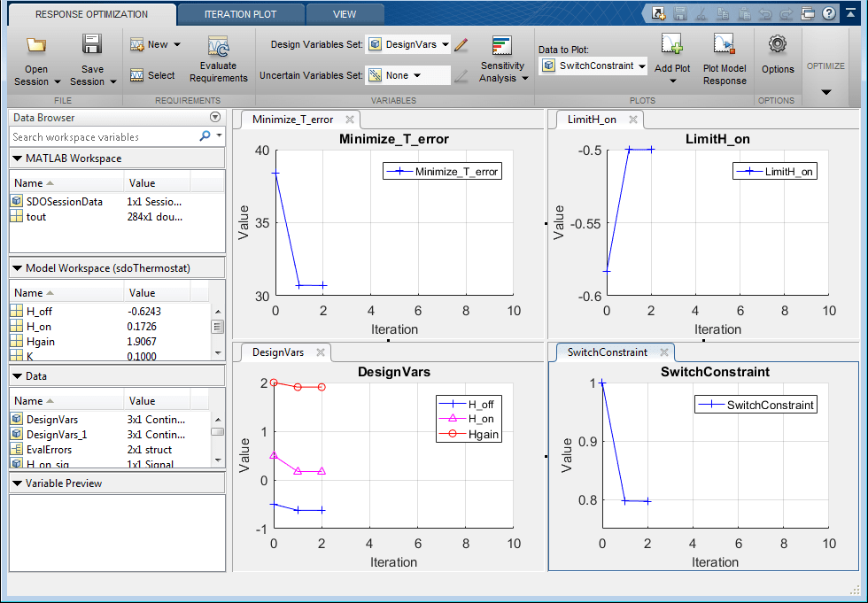Close the DesignVars plot tab

pyautogui.click(x=320, y=352)
